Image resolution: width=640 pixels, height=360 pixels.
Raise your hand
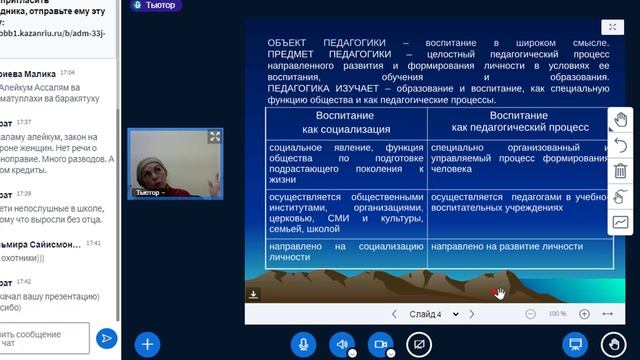[x=613, y=344]
